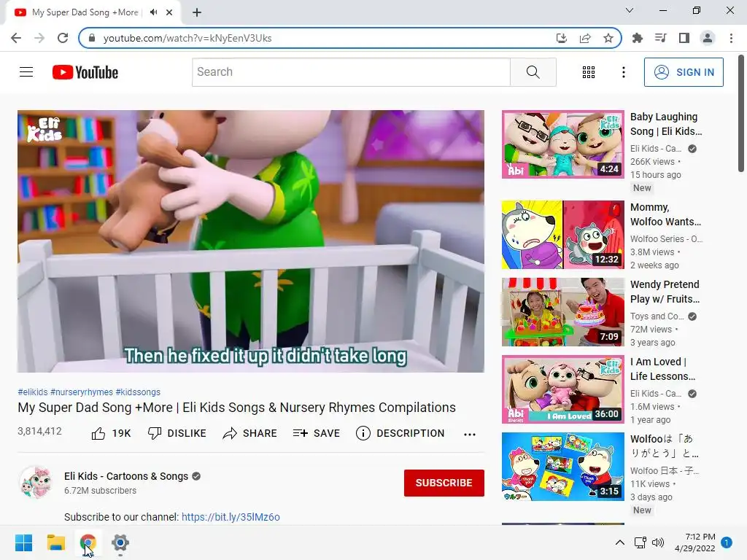The height and width of the screenshot is (560, 747).
Task: Click the Wolfoo Series channel name
Action: (x=666, y=239)
